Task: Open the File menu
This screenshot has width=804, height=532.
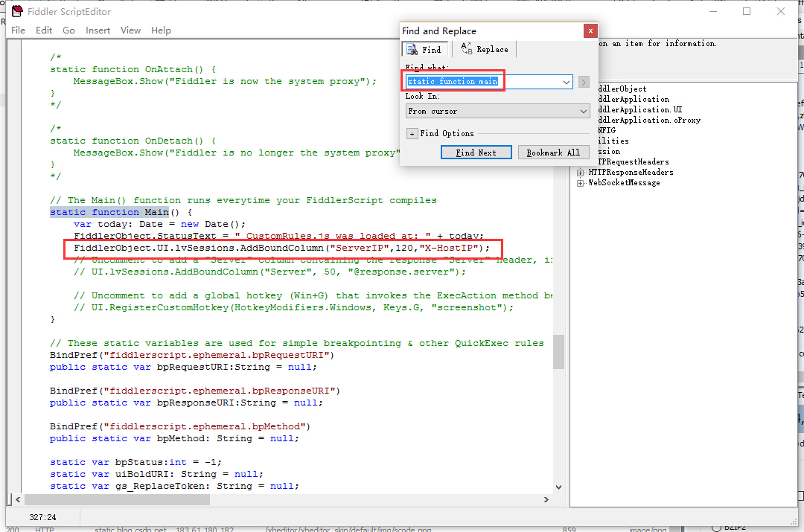Action: pos(18,31)
